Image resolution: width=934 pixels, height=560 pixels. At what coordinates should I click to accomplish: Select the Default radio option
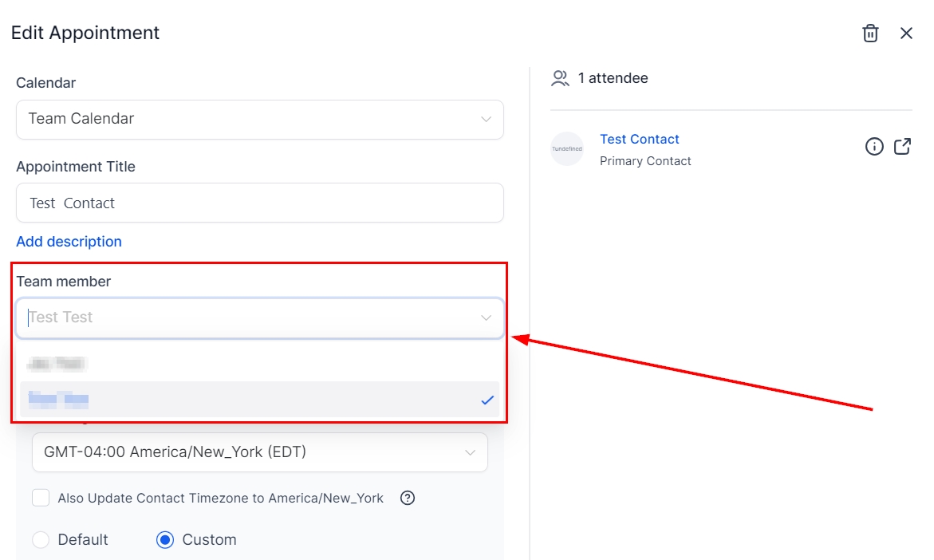pos(41,540)
